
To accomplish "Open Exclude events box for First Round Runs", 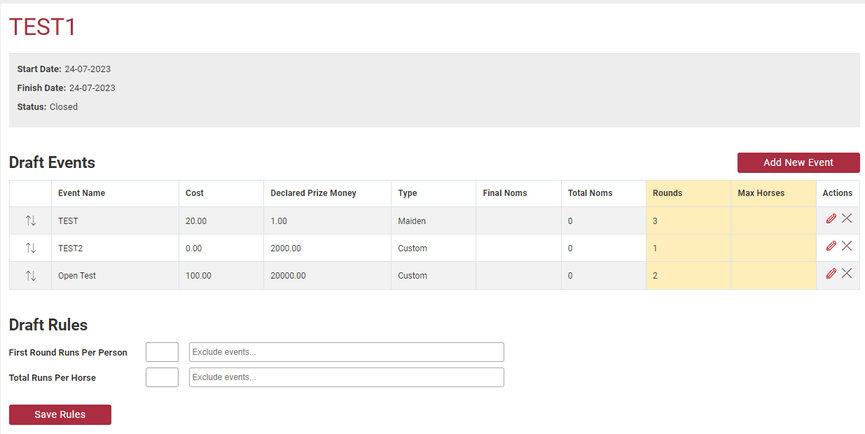I will coord(346,352).
